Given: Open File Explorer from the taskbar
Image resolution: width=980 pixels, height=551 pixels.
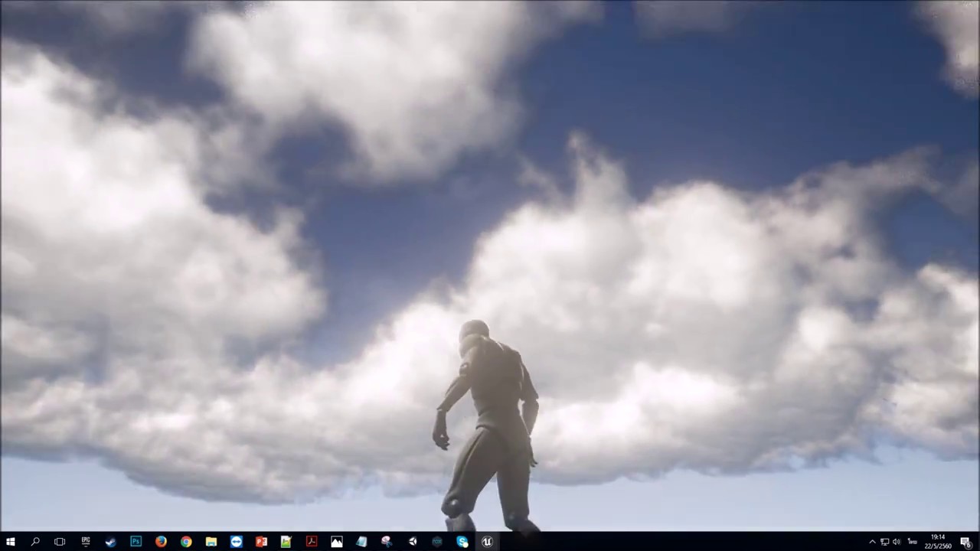Looking at the screenshot, I should click(211, 542).
